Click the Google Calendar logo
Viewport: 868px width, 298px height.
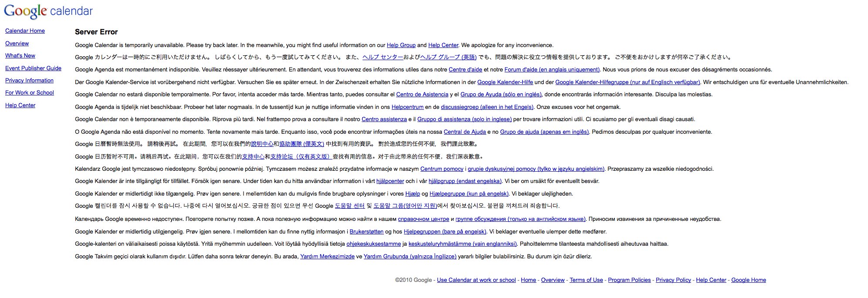tap(48, 11)
